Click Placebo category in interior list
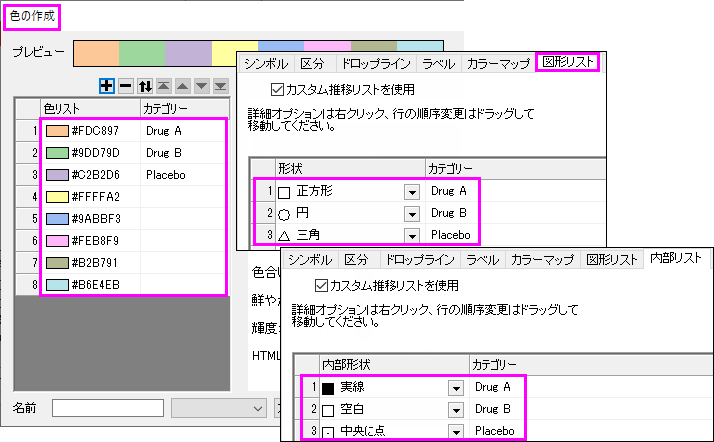The image size is (714, 442). (495, 431)
